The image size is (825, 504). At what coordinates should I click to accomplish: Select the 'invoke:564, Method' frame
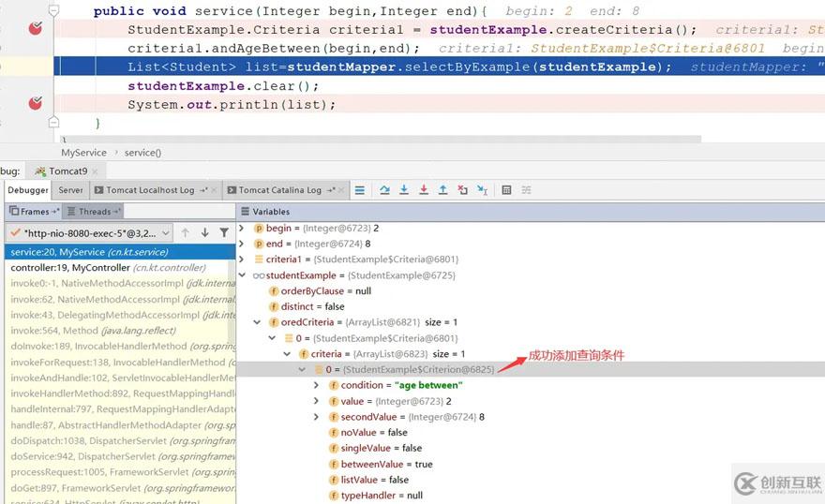121,331
